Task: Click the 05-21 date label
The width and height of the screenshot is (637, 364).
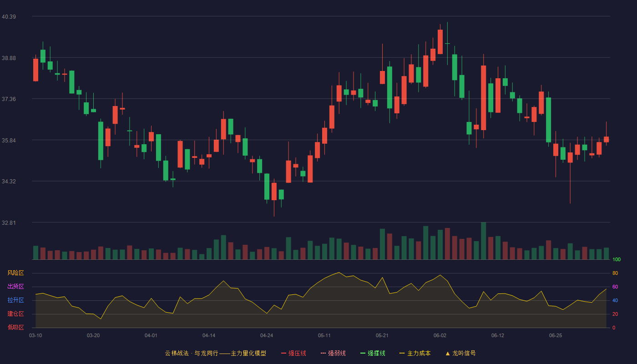Action: click(x=382, y=335)
